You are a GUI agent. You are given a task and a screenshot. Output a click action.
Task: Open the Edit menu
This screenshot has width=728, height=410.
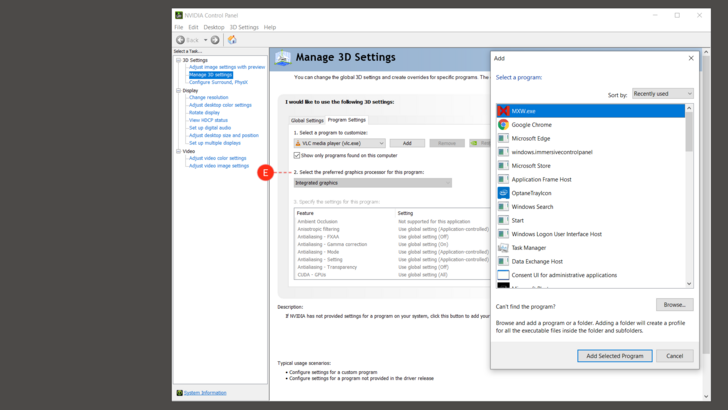tap(193, 27)
